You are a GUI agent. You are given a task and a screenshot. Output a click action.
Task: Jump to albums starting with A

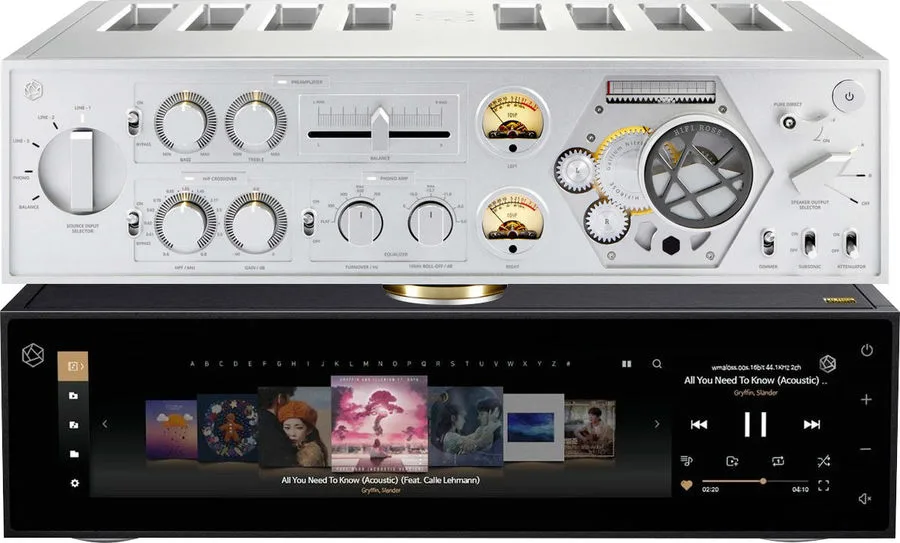[192, 364]
